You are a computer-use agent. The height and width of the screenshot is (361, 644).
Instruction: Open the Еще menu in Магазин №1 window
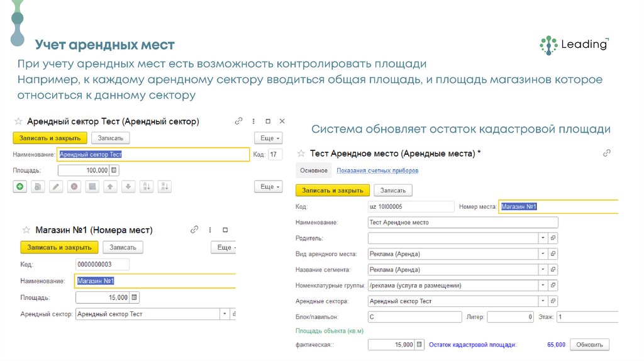[224, 247]
